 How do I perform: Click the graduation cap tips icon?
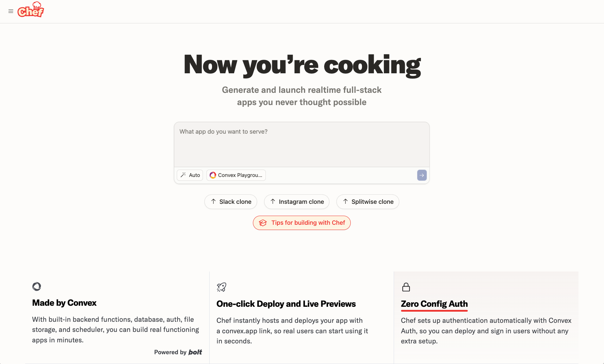(x=263, y=223)
